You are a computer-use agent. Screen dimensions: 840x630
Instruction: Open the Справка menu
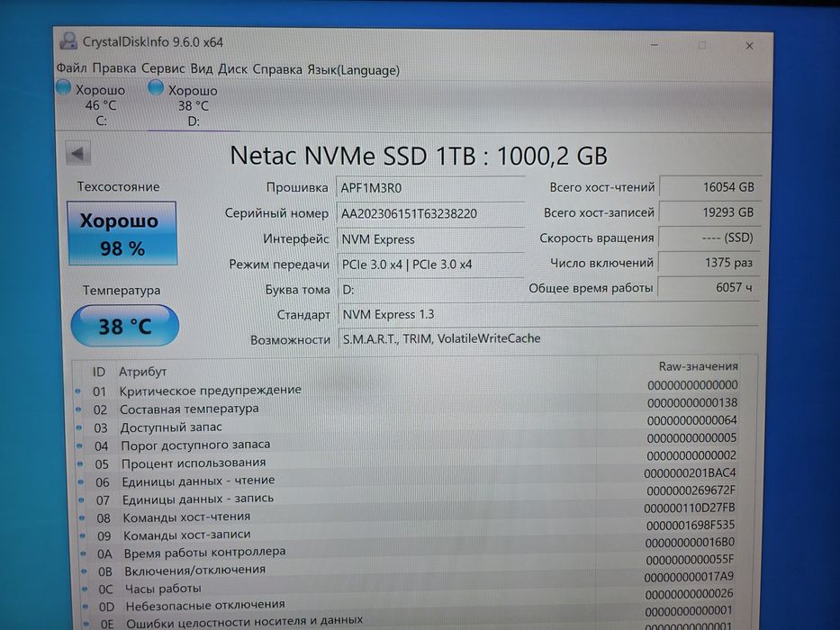click(277, 69)
